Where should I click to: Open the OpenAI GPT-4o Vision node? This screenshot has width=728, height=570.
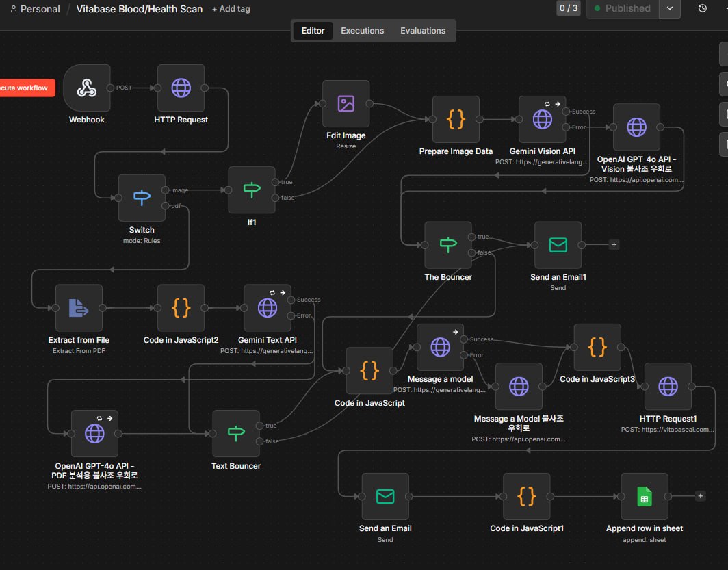[x=636, y=127]
